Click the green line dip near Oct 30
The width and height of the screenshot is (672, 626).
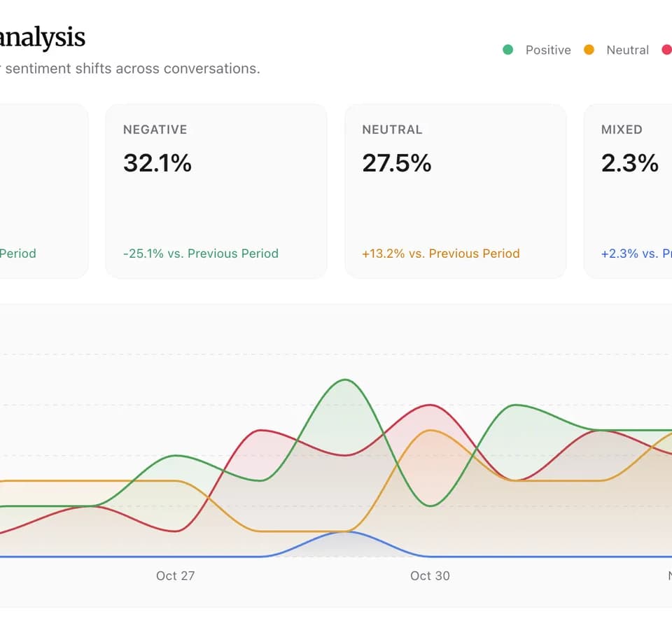(x=430, y=506)
